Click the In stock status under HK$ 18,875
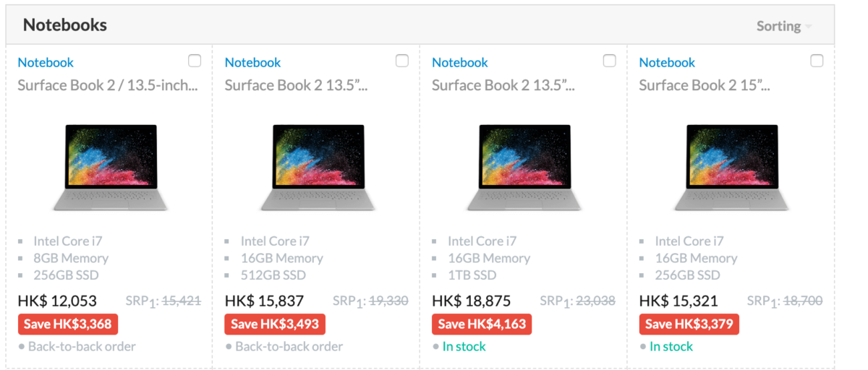Image resolution: width=868 pixels, height=370 pixels. (464, 347)
